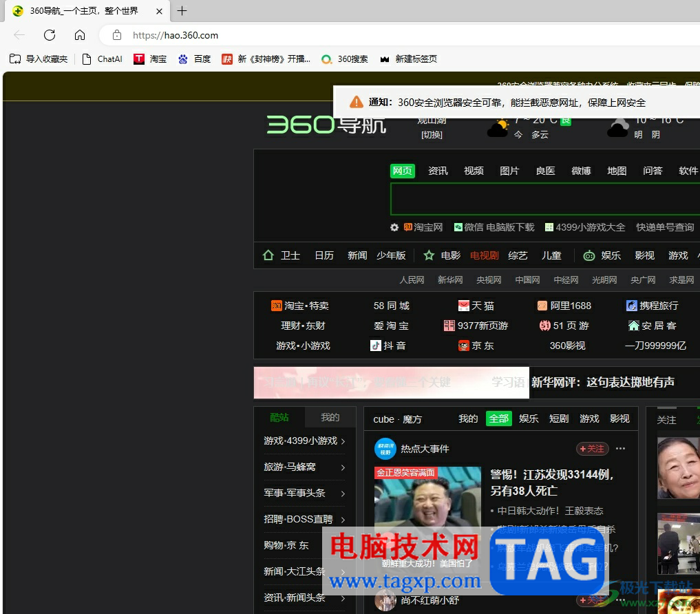Open 抖音 via its icon

375,346
